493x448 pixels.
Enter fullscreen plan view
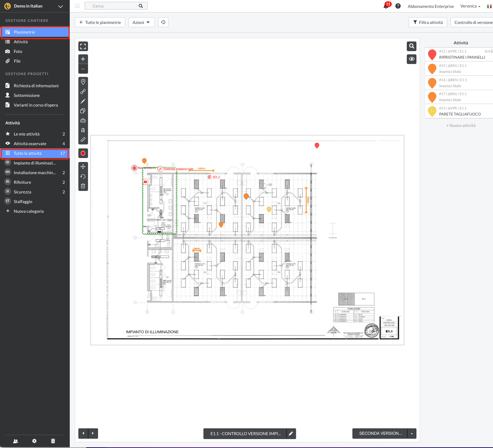click(83, 46)
